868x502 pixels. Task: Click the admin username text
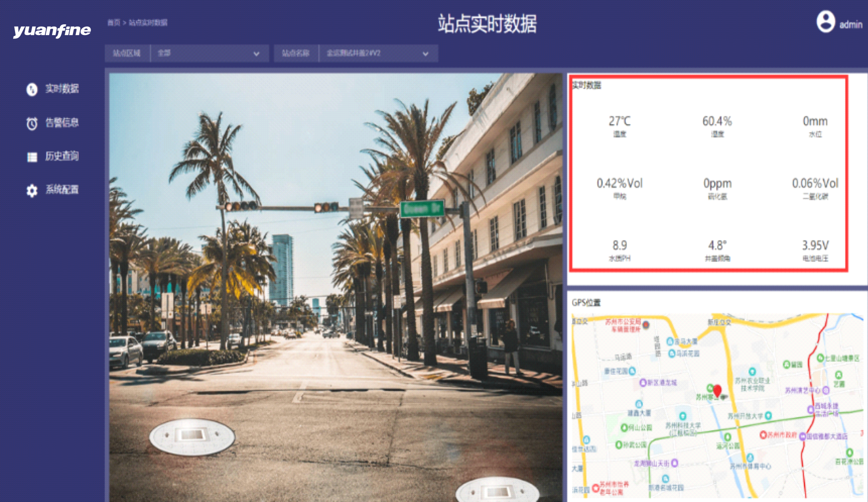[850, 24]
